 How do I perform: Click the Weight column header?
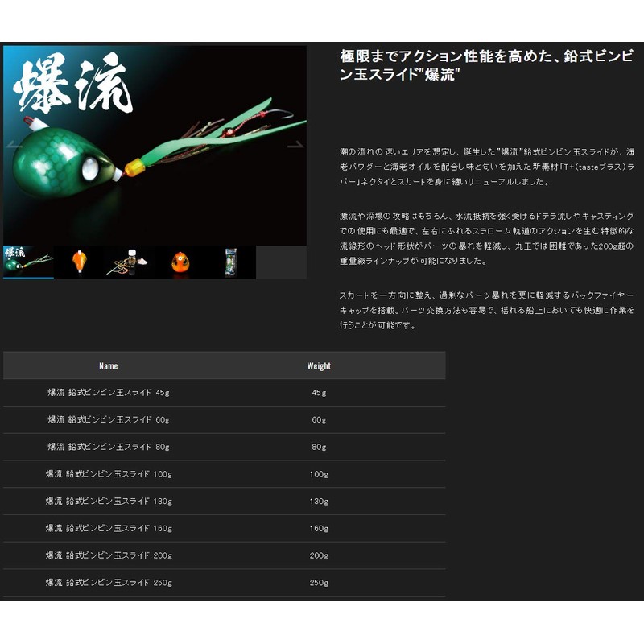319,366
